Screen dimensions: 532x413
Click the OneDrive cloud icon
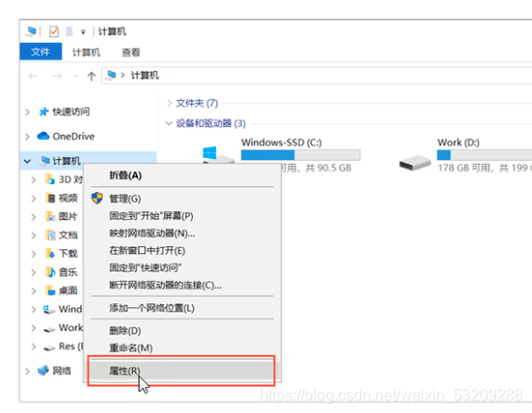pos(43,136)
